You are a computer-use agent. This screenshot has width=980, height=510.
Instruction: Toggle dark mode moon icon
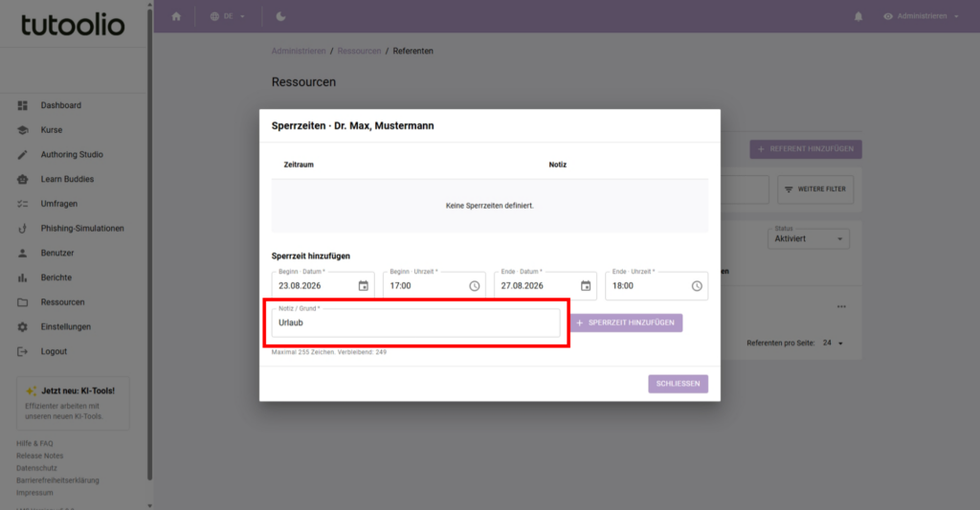(280, 16)
